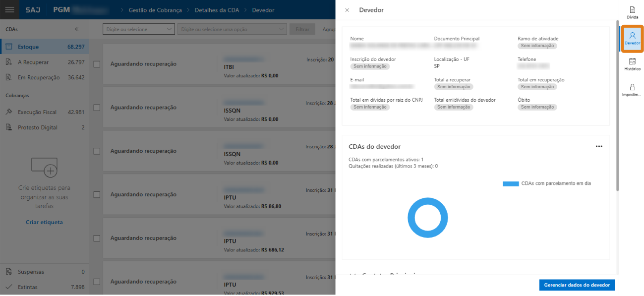644x296 pixels.
Task: Check the first ISSQN row checkbox
Action: [x=97, y=108]
